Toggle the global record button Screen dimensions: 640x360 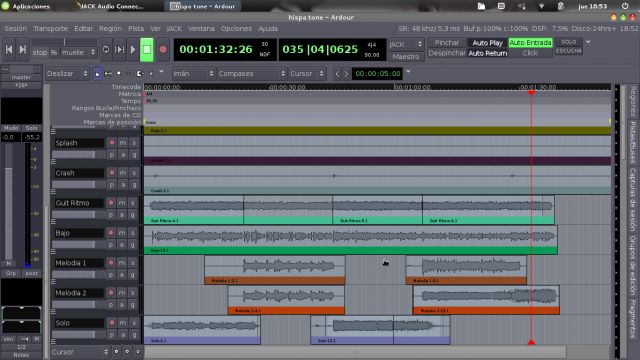tap(163, 49)
